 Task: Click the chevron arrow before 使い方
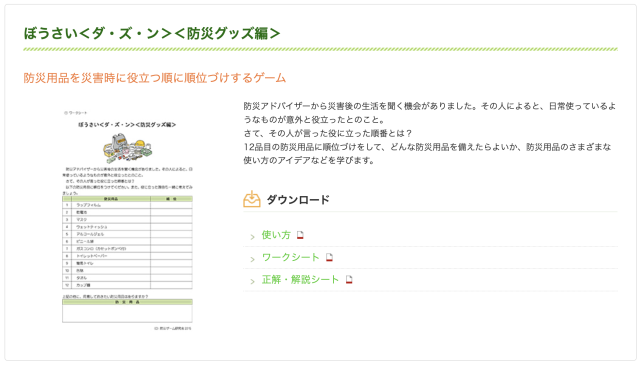click(x=252, y=237)
